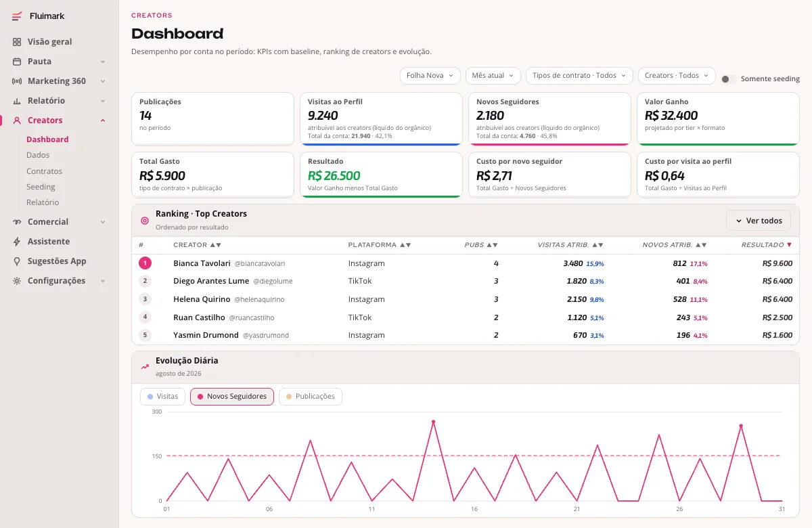Sort table by Creator column
Image resolution: width=812 pixels, height=528 pixels.
[198, 245]
